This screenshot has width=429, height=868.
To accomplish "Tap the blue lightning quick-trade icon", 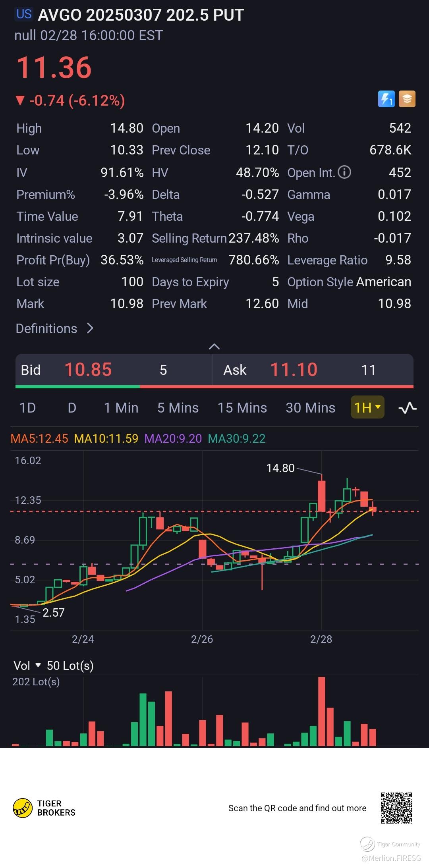I will (386, 99).
